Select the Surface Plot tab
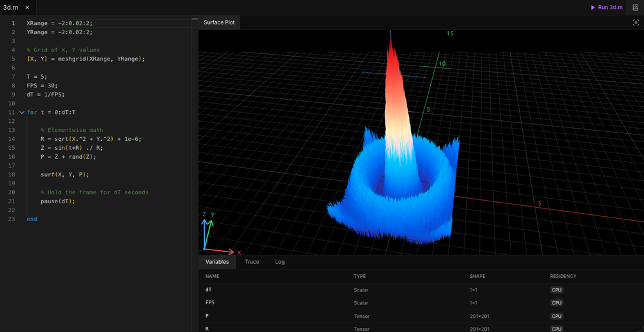Viewport: 644px width, 332px height. click(x=219, y=23)
